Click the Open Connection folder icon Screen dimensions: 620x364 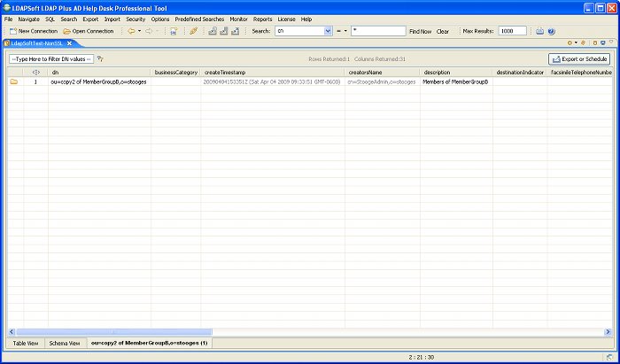[67, 31]
